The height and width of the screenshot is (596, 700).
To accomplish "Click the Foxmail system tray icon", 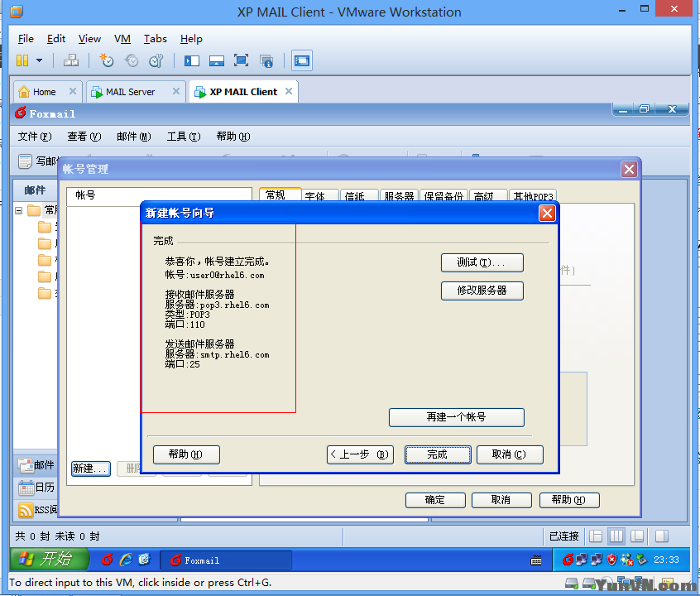I will click(568, 560).
